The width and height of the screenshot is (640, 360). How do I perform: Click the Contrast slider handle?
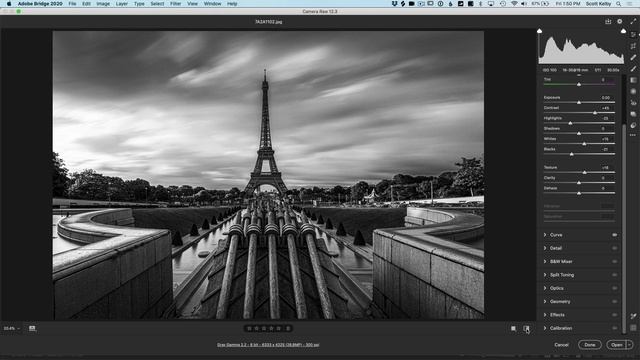coord(595,113)
